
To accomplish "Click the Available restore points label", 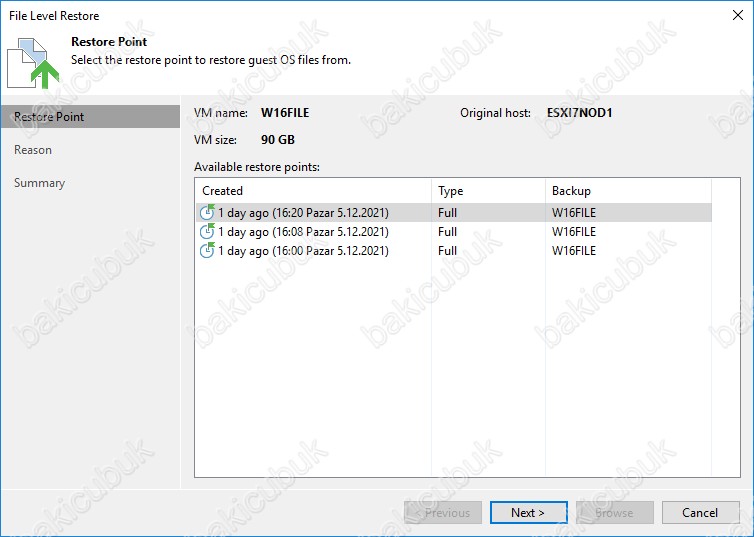I will point(257,167).
